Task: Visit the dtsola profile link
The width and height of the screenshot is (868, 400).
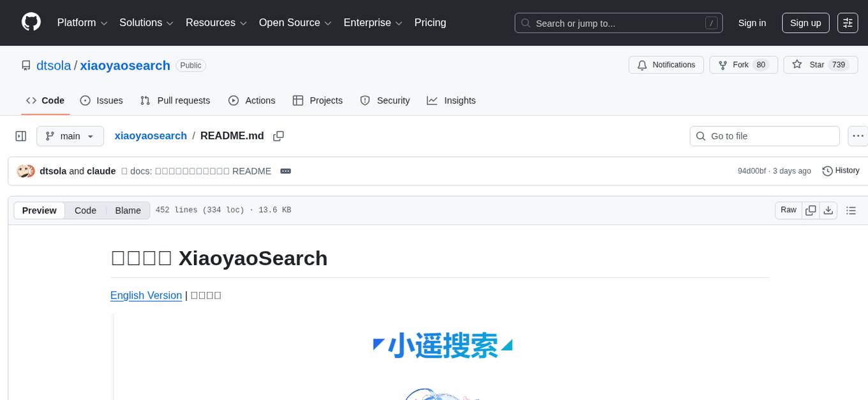Action: click(54, 65)
